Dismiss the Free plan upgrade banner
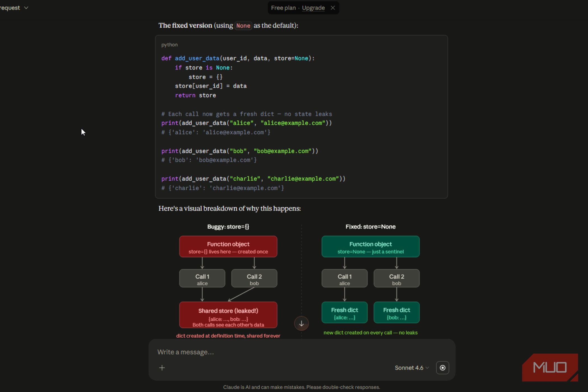The height and width of the screenshot is (392, 588). 333,8
